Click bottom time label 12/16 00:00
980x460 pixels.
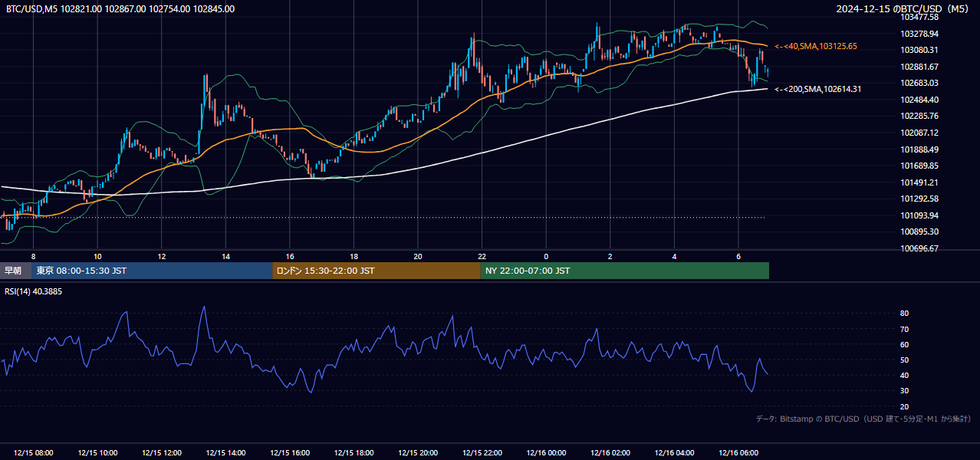546,452
